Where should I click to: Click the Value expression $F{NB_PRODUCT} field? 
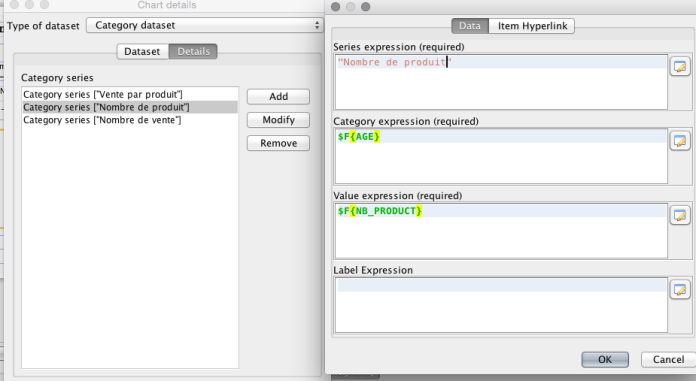(x=501, y=231)
